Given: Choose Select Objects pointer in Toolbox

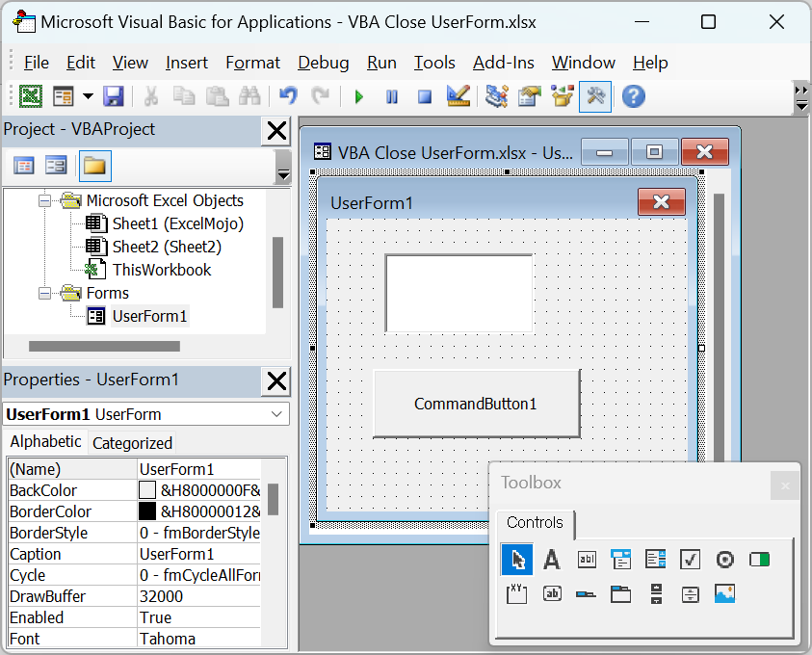Looking at the screenshot, I should pyautogui.click(x=517, y=560).
